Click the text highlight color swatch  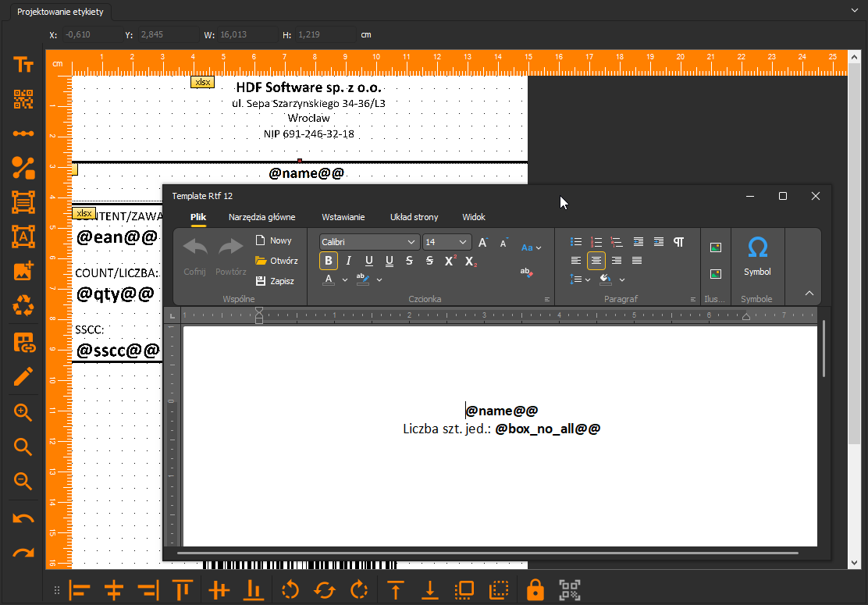[363, 279]
